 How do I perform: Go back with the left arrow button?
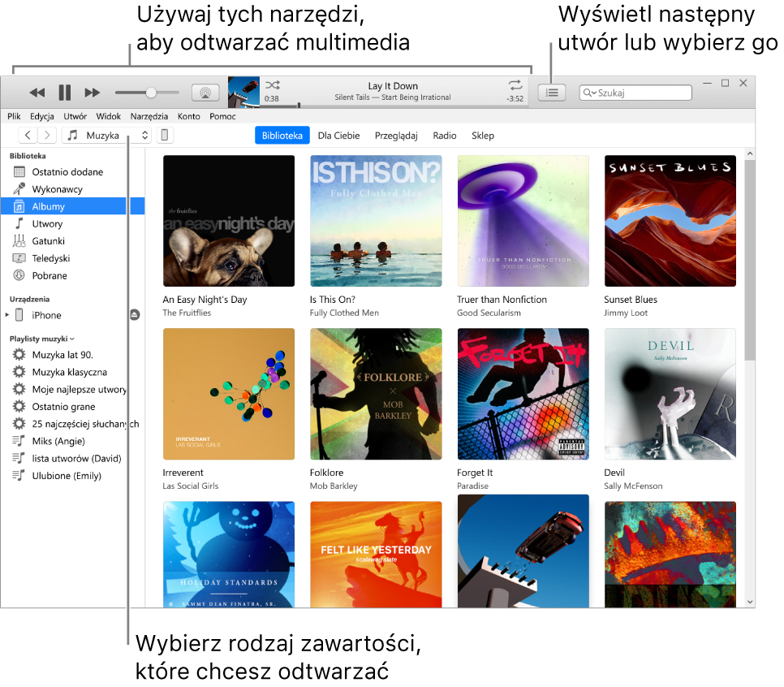coord(28,135)
